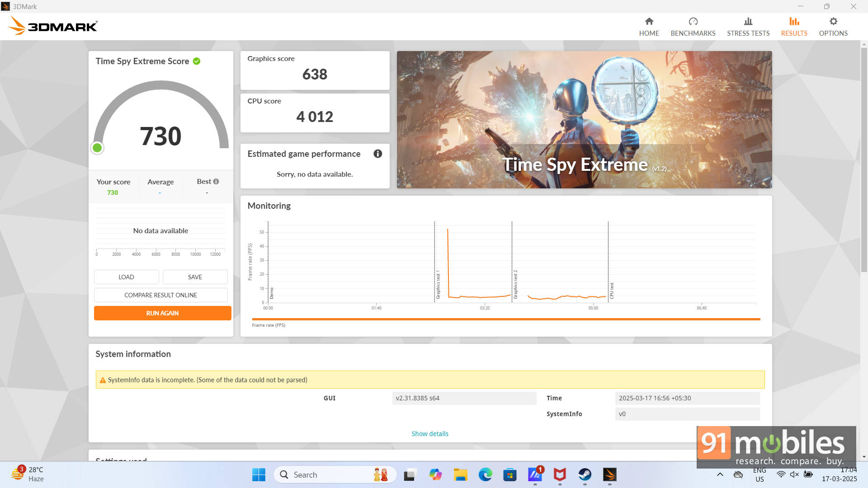
Task: Click the 3DMark logo
Action: (x=53, y=26)
